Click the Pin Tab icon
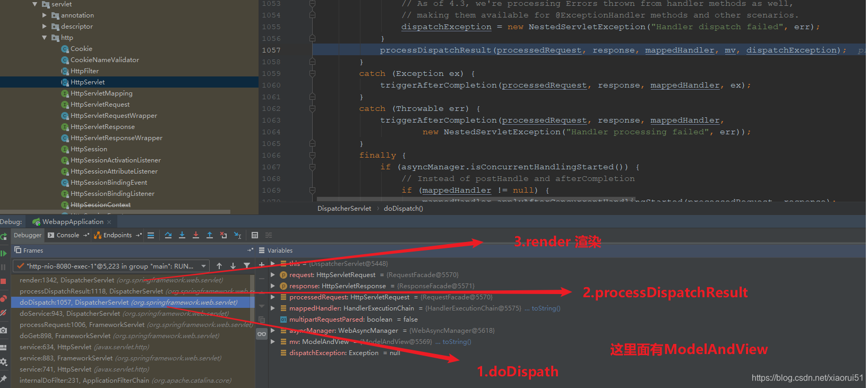The height and width of the screenshot is (388, 868). pyautogui.click(x=4, y=378)
